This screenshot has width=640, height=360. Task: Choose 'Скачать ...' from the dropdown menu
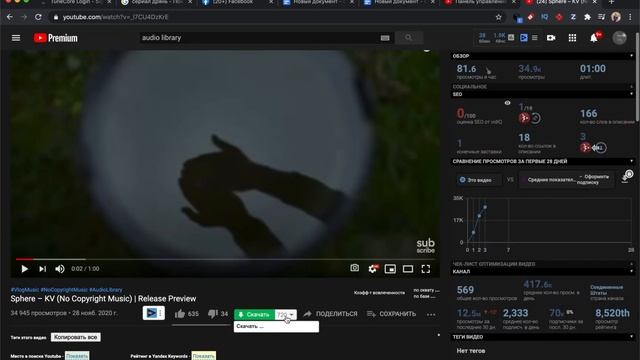[276, 327]
